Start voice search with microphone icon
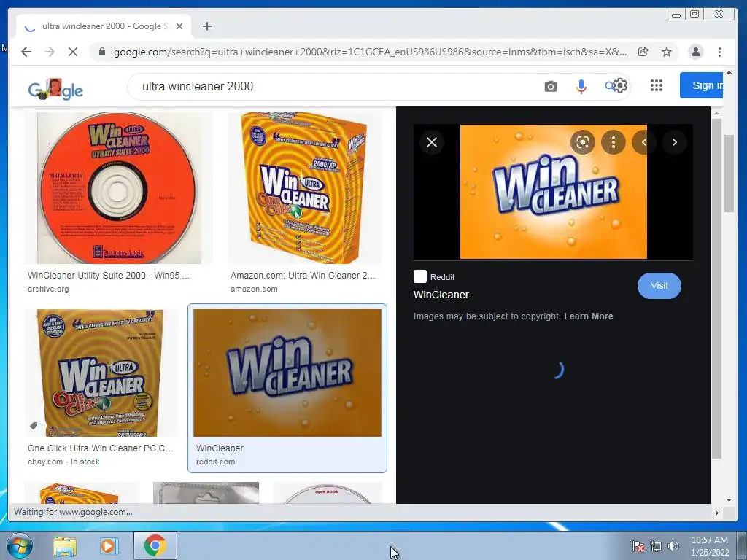This screenshot has height=560, width=747. coord(581,86)
